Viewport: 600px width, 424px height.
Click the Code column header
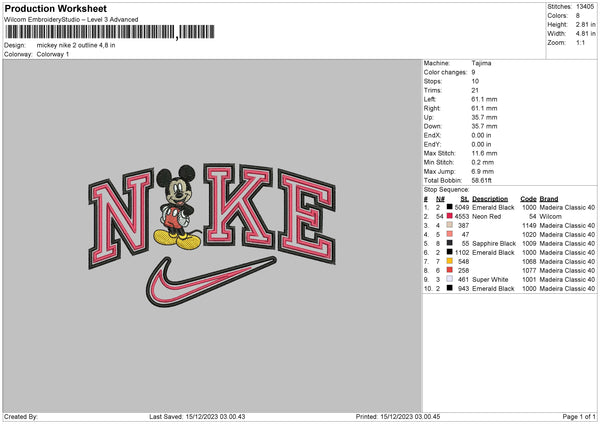(528, 199)
